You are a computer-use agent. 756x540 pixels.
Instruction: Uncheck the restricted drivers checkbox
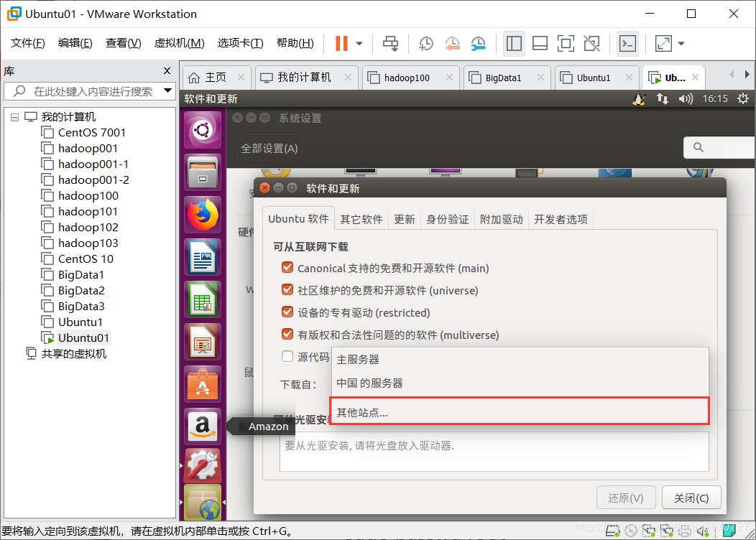click(287, 312)
